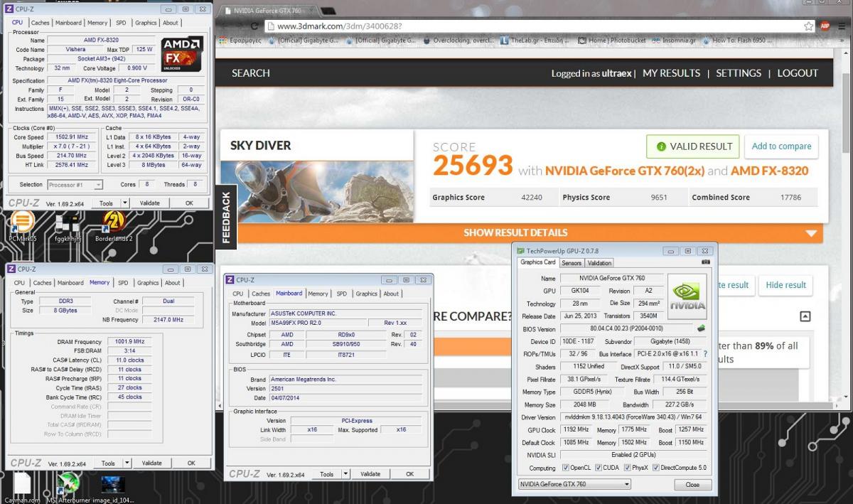The width and height of the screenshot is (853, 504).
Task: Toggle the PhysX checkbox in GPU-Z
Action: click(x=628, y=468)
